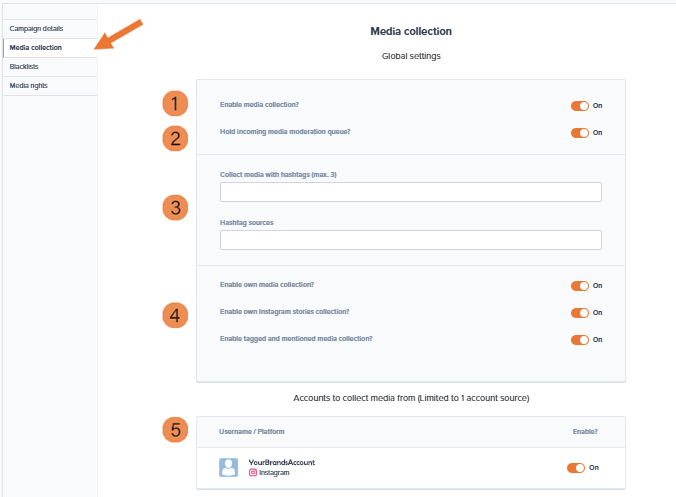Image resolution: width=676 pixels, height=497 pixels.
Task: Click the YourBrandsAccount profile avatar icon
Action: click(228, 467)
